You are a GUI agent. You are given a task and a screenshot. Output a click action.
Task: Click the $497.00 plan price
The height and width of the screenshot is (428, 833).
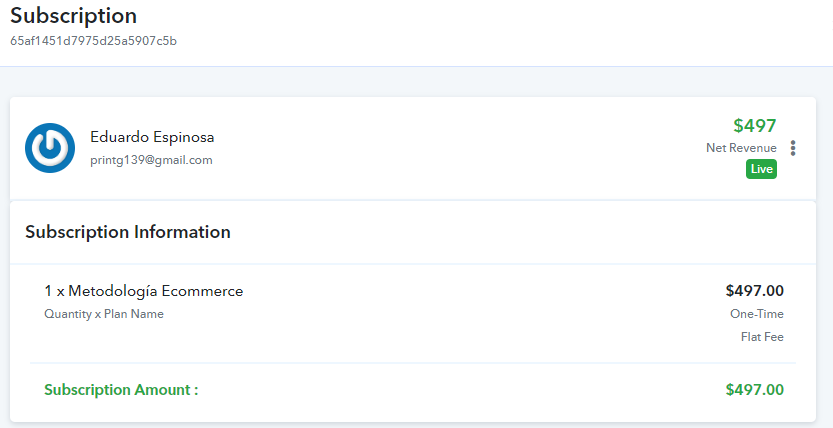click(x=754, y=291)
